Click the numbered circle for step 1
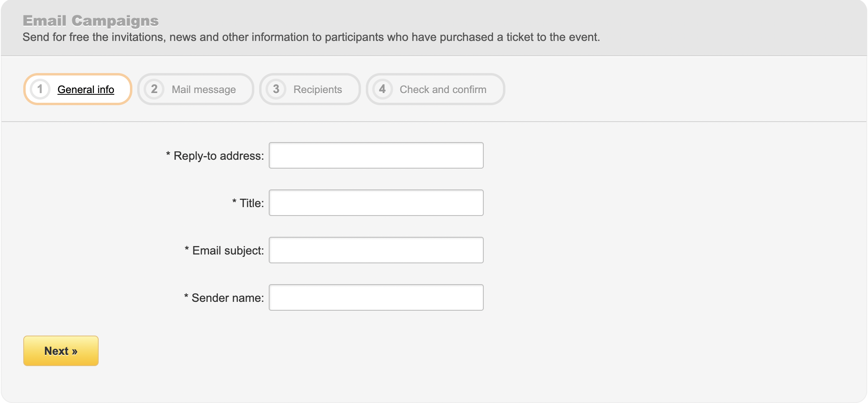This screenshot has height=403, width=868. [40, 89]
